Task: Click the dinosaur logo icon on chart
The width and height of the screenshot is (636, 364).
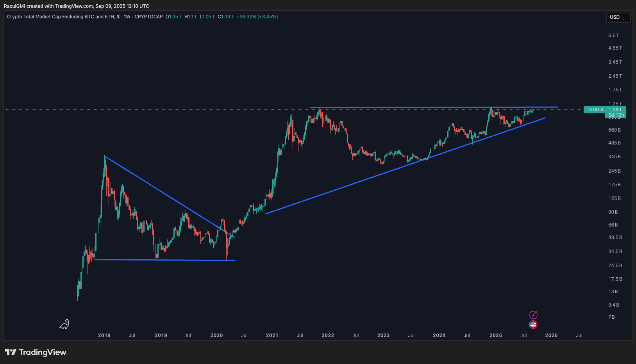Action: [64, 324]
